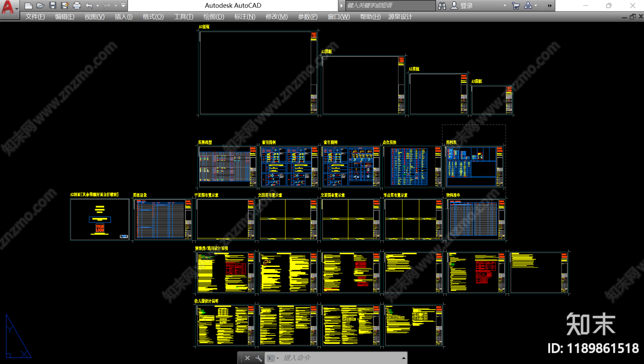Expand the 登录 sign-in dropdown arrow

(505, 6)
